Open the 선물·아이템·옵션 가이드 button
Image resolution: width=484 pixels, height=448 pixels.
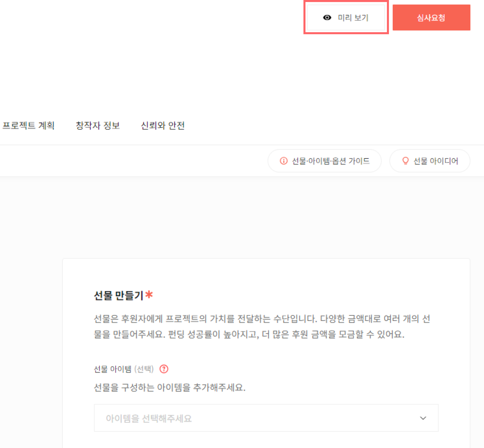click(324, 161)
